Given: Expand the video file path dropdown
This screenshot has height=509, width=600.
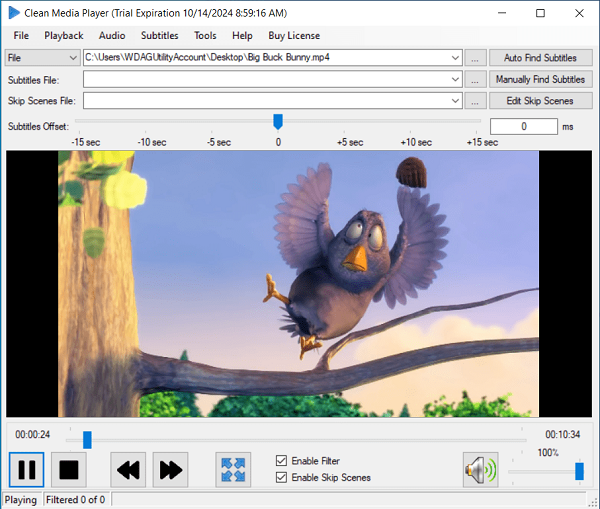Looking at the screenshot, I should [455, 58].
